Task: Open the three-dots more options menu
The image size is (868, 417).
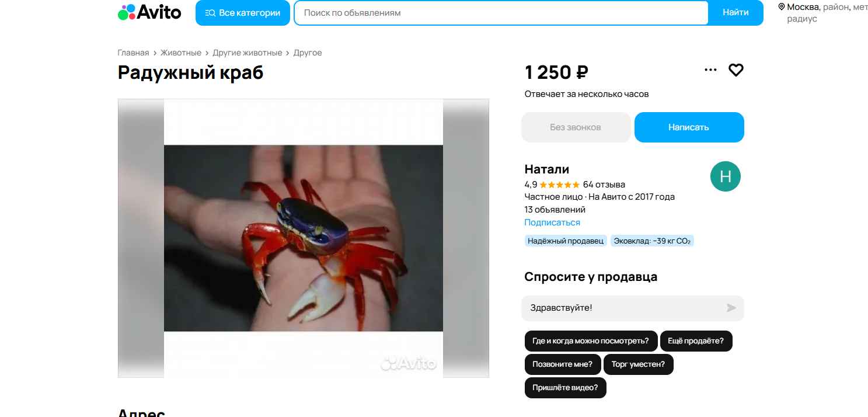Action: click(x=710, y=70)
